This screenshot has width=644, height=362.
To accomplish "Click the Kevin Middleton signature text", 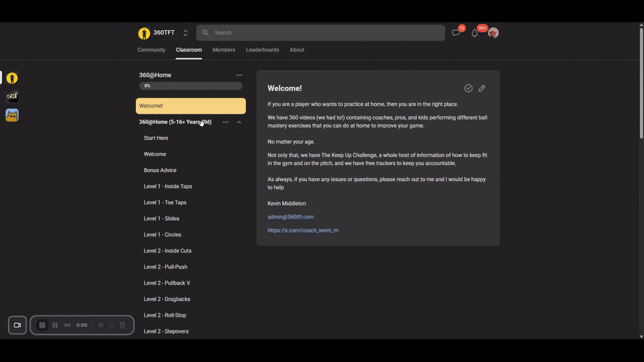I will click(287, 204).
